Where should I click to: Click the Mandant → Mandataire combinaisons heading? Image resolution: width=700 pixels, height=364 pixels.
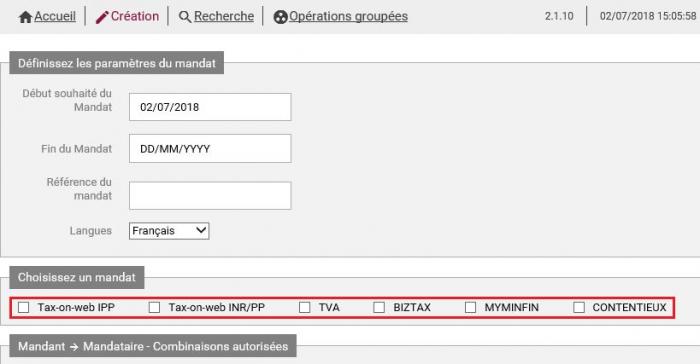153,346
